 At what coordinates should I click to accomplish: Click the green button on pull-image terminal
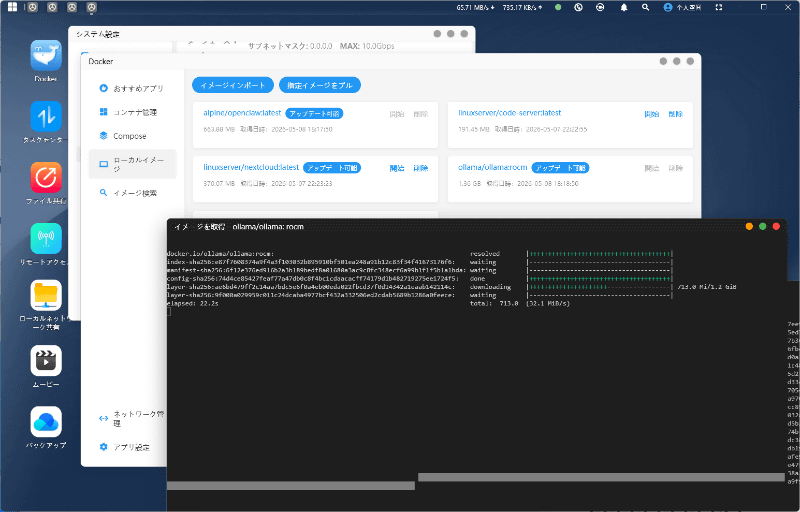763,226
